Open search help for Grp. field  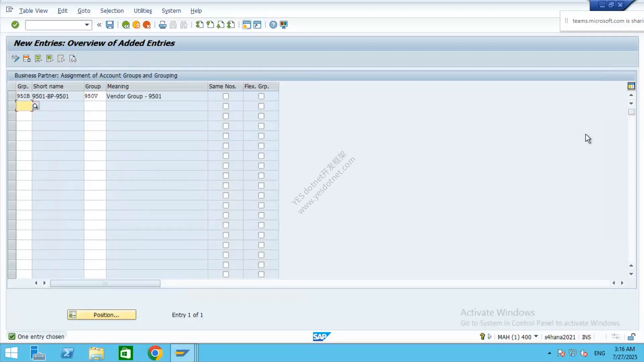(x=36, y=106)
